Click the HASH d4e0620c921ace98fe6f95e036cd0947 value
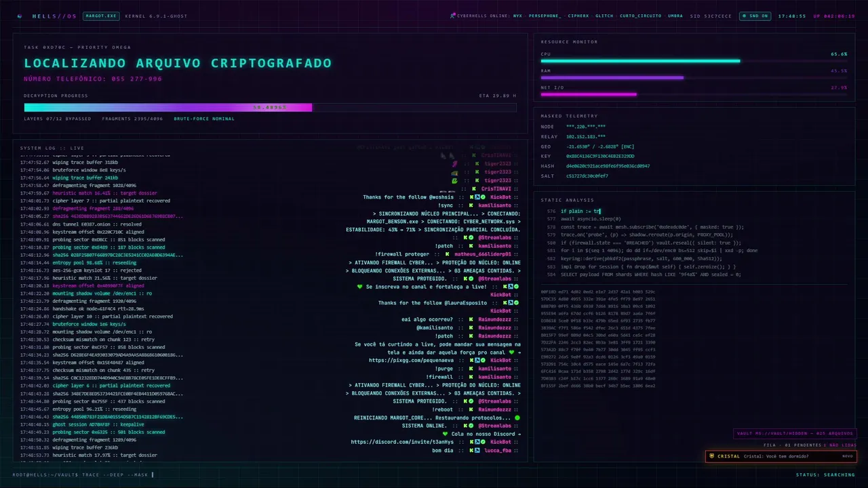The width and height of the screenshot is (868, 488). (608, 166)
